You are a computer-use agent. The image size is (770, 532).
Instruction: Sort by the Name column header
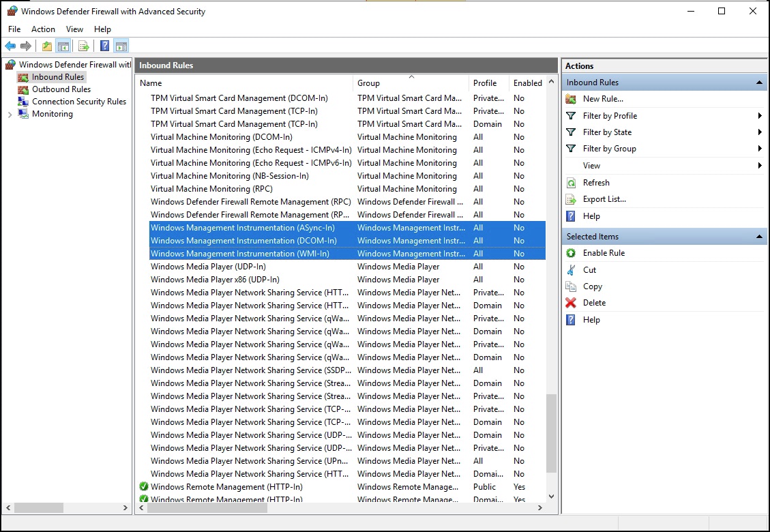click(245, 83)
